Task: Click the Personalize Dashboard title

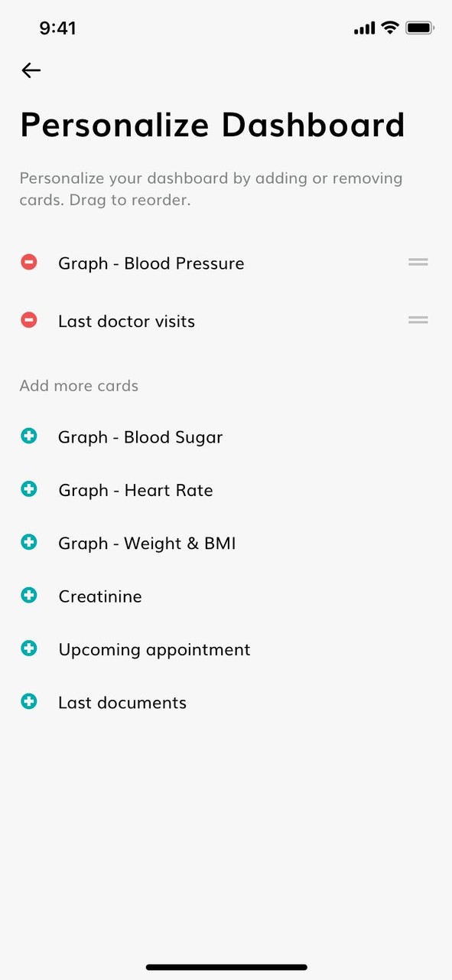Action: tap(212, 124)
